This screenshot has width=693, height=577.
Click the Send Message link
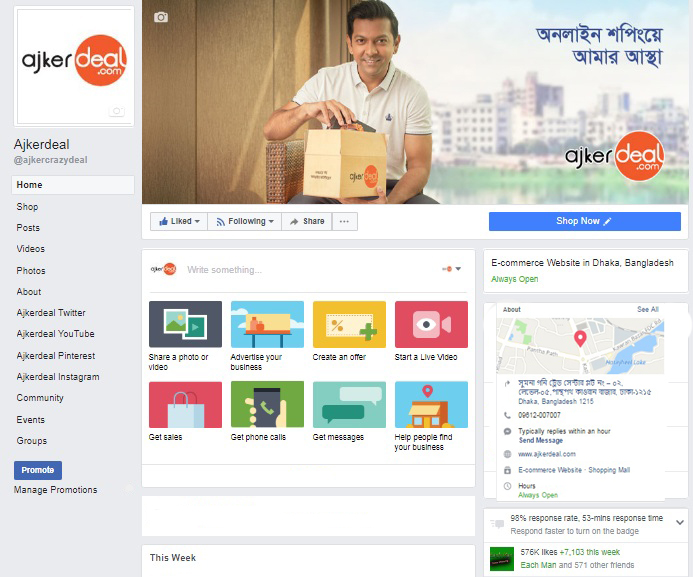tap(541, 440)
